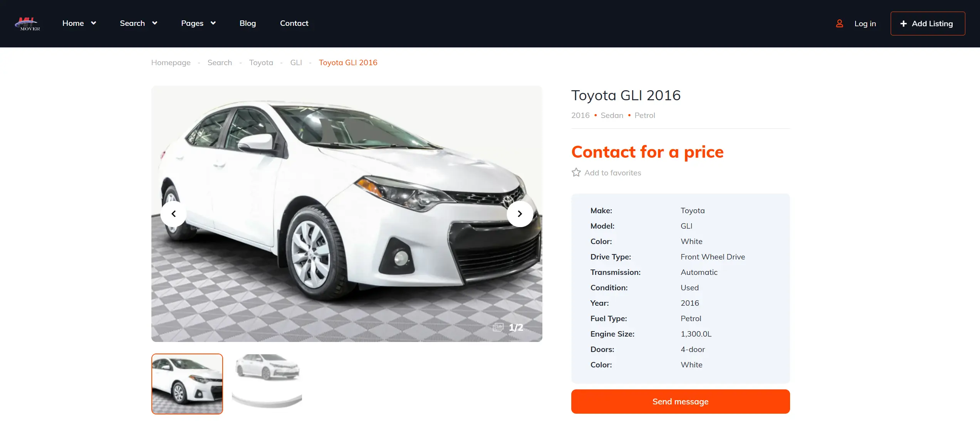The image size is (980, 426).
Task: Select the first car thumbnail
Action: pyautogui.click(x=187, y=384)
